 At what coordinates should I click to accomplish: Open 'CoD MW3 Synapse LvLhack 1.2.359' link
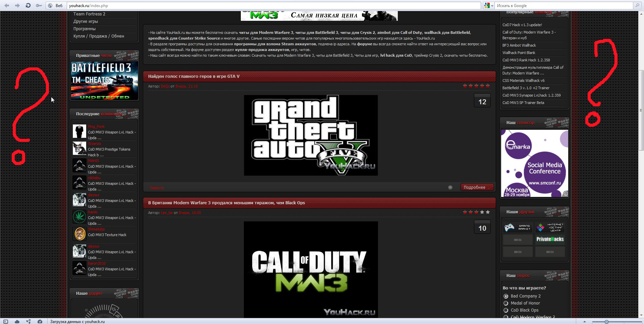click(531, 95)
